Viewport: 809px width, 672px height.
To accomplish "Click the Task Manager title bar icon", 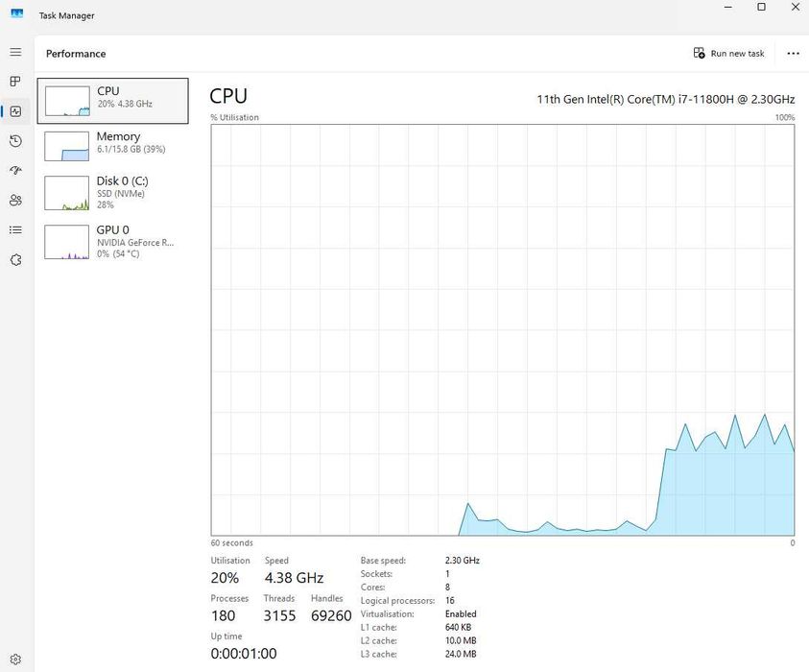I will pos(17,14).
